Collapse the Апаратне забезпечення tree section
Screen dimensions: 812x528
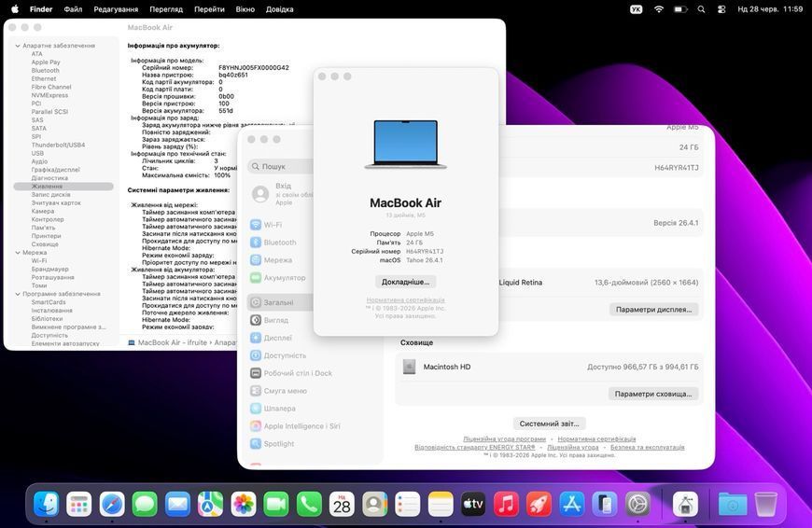[18, 46]
